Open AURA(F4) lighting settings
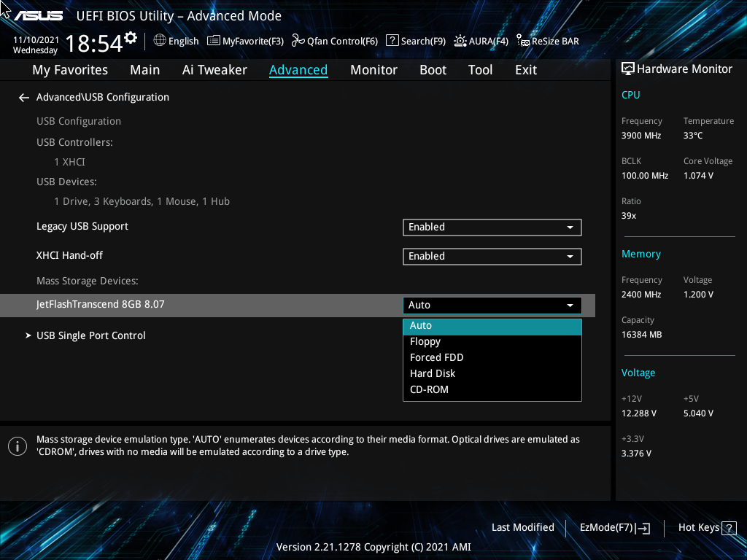747x560 pixels. (x=481, y=41)
